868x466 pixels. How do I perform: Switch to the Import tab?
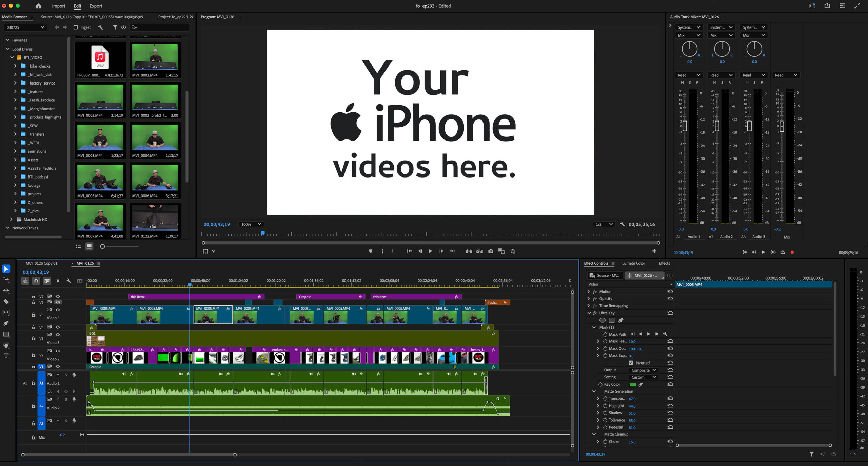point(59,6)
